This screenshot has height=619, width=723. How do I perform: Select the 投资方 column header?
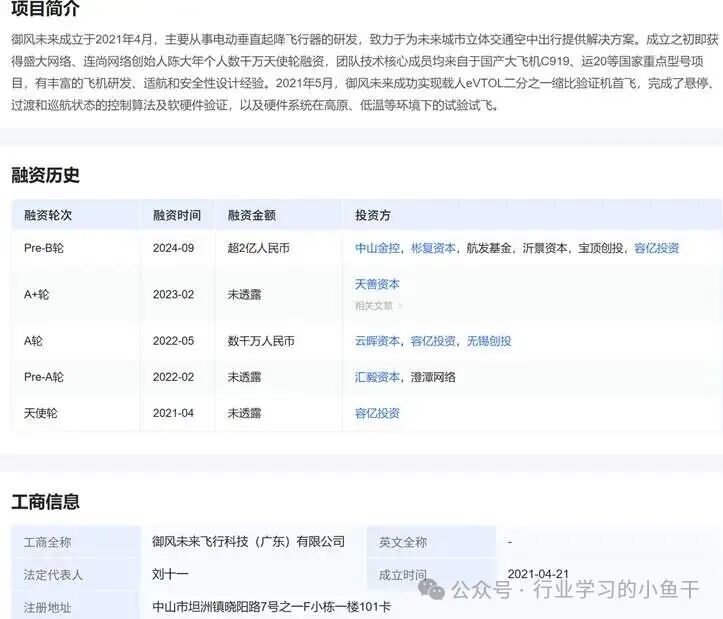(373, 215)
